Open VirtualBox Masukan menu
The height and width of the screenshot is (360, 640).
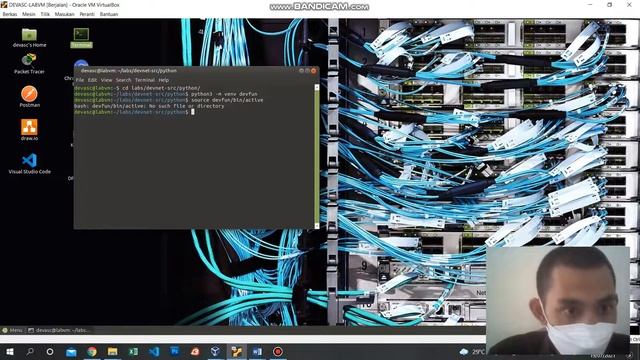pyautogui.click(x=64, y=14)
